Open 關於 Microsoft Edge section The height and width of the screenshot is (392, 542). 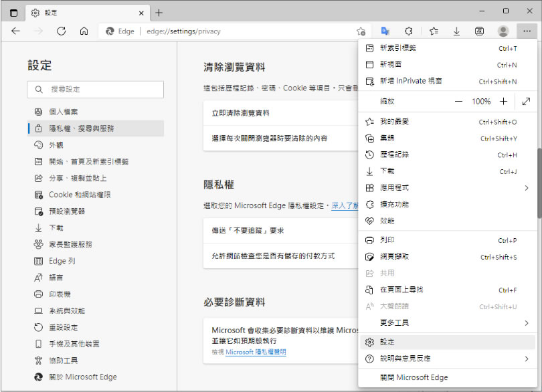pos(96,377)
